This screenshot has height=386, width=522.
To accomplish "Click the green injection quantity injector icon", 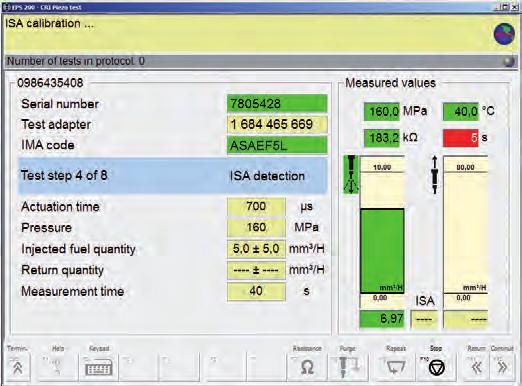I will coord(351,174).
